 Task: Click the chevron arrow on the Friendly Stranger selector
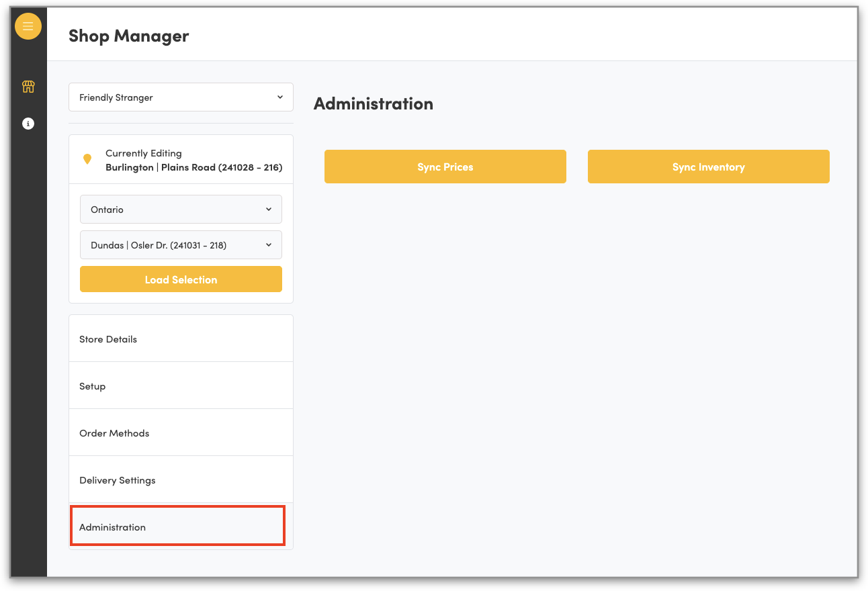point(280,97)
